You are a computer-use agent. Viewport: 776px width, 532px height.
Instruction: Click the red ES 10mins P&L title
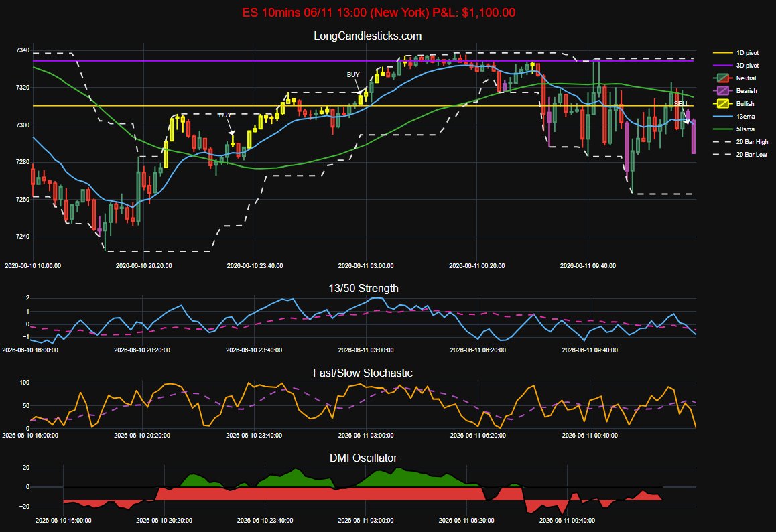(x=379, y=12)
